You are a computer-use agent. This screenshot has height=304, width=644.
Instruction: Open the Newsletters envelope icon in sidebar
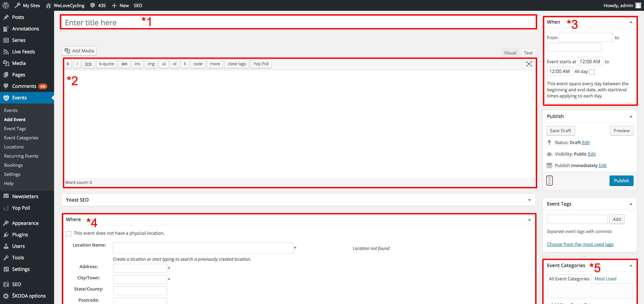(6, 196)
